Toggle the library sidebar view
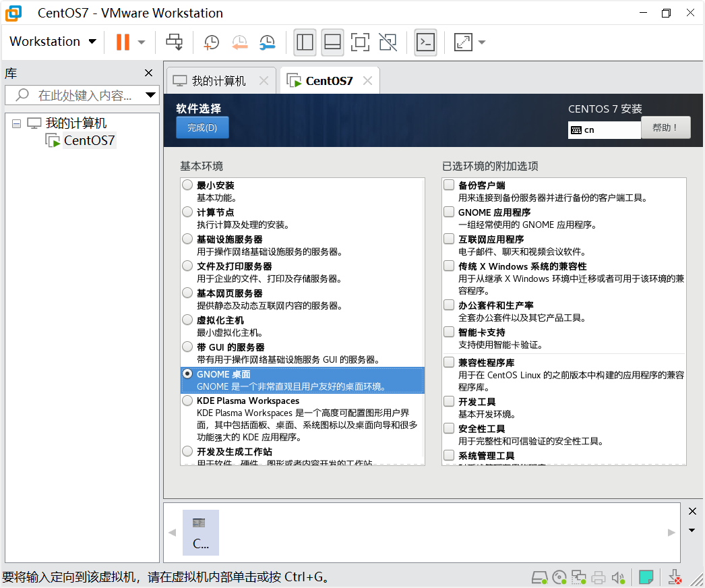705x588 pixels. pos(305,42)
